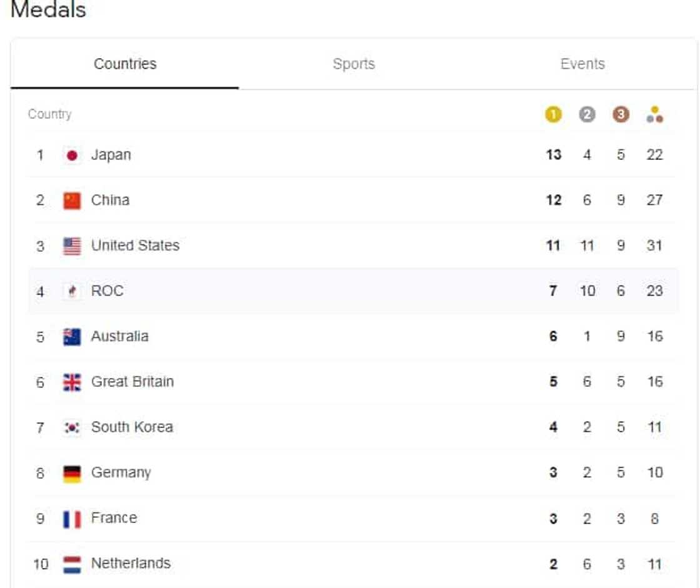700x588 pixels.
Task: Switch to the Events tab
Action: coord(582,64)
